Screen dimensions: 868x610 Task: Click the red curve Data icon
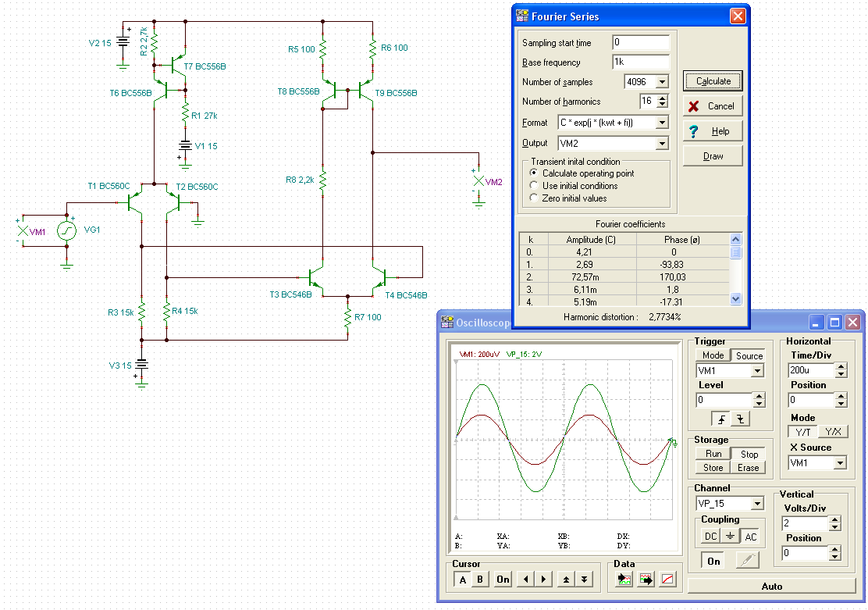(667, 580)
